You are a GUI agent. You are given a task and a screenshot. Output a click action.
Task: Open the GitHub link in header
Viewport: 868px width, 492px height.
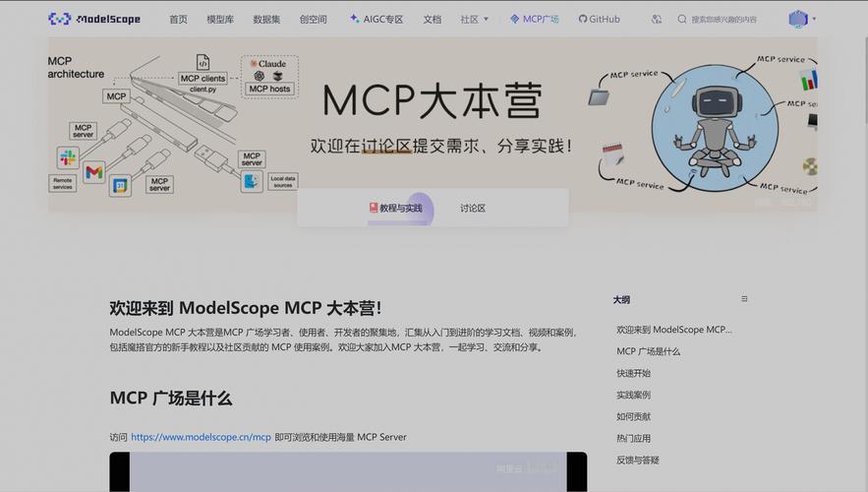pos(599,20)
